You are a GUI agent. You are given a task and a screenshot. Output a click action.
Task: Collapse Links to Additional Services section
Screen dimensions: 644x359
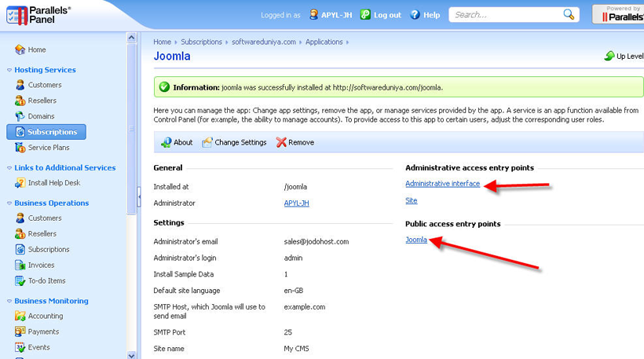[x=9, y=168]
